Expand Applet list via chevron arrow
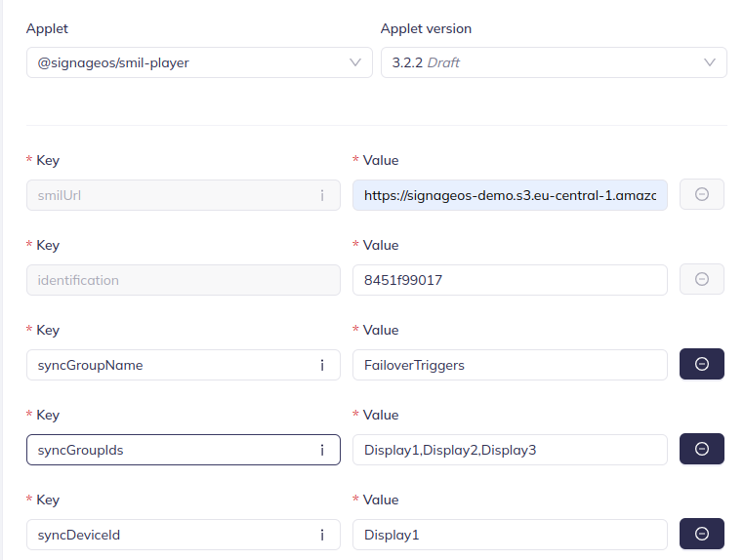 click(x=355, y=62)
